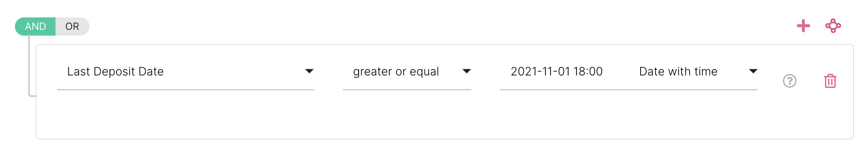
Task: Click the Date with time label text
Action: (x=678, y=72)
